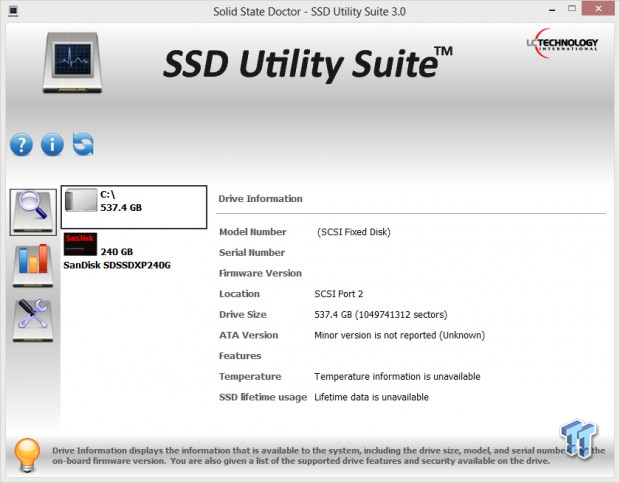Screen dimensions: 620x483
Task: Click Temperature information is unavailable text
Action: 397,376
